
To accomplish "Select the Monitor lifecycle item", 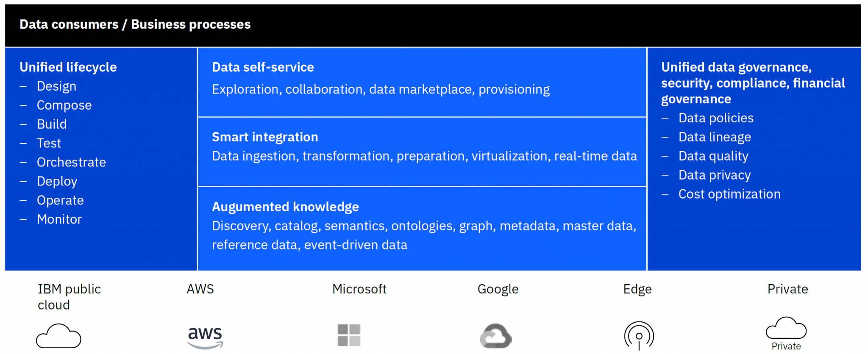I will pos(59,219).
